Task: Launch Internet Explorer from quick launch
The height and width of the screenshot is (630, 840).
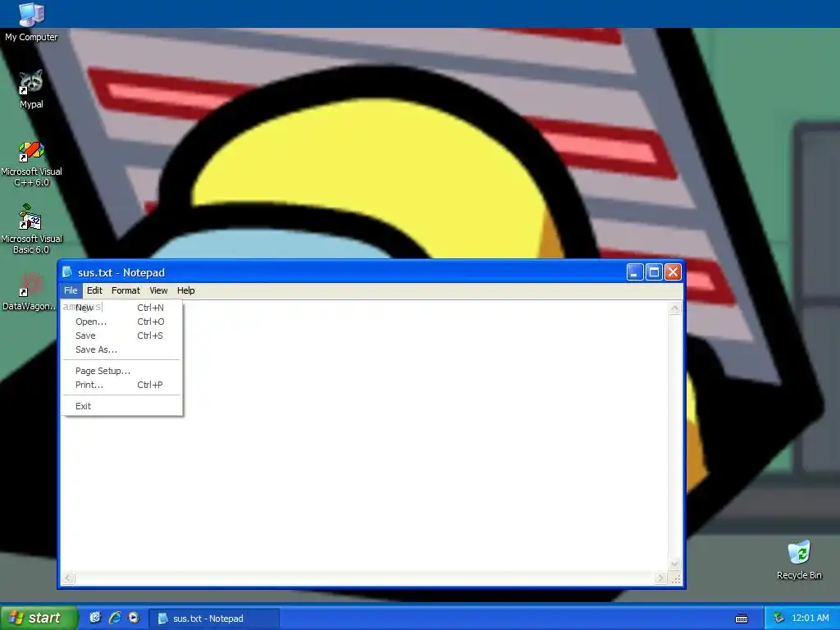Action: (x=115, y=618)
